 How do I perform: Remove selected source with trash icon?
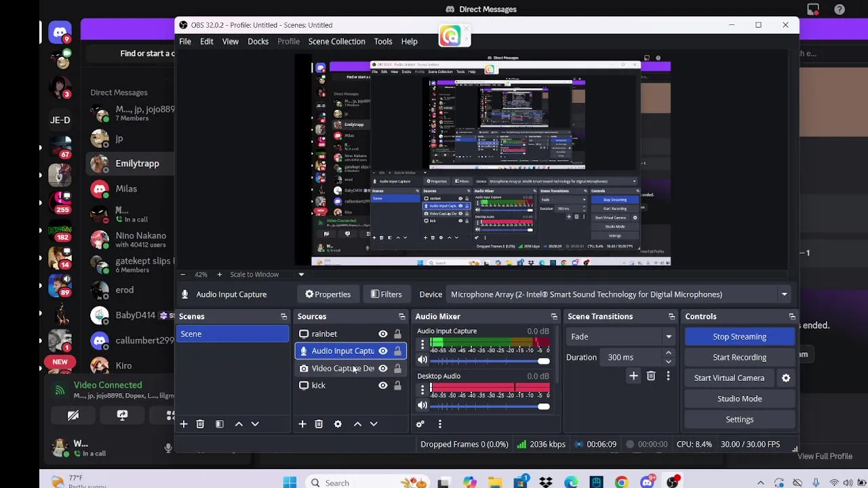[x=319, y=424]
